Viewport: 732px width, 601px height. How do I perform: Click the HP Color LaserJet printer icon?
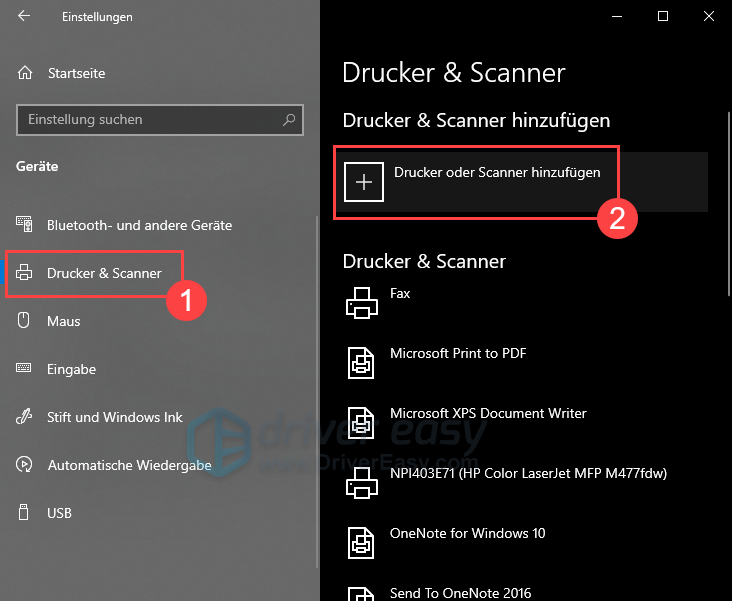point(362,483)
